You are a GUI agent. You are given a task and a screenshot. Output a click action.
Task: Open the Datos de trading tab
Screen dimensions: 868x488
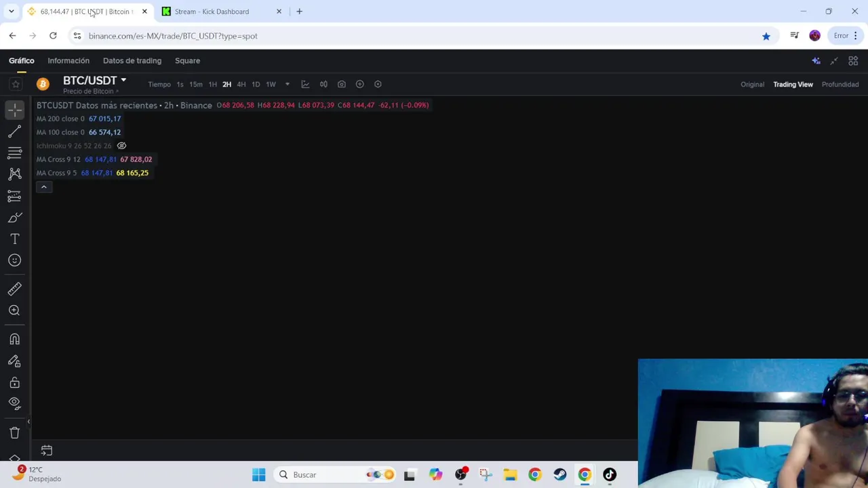[132, 61]
